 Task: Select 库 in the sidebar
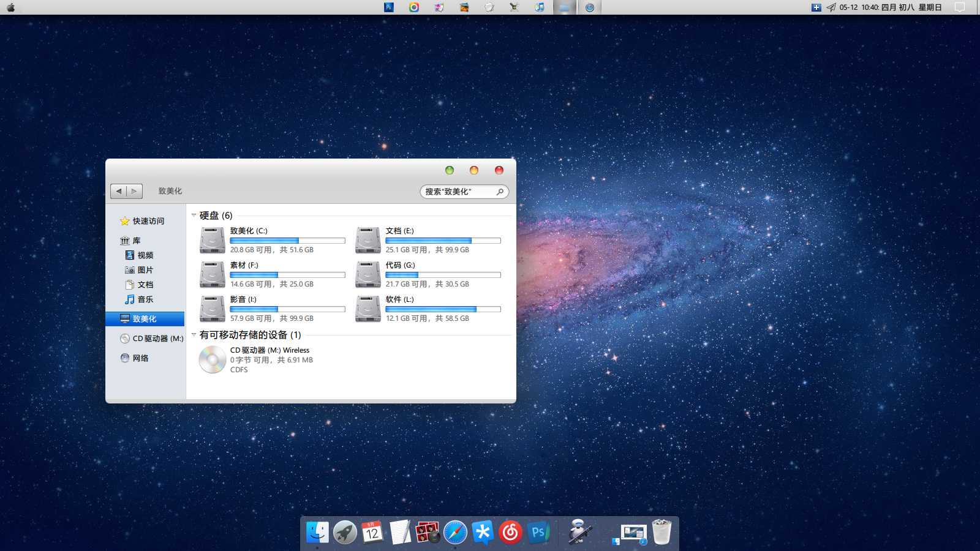tap(130, 241)
